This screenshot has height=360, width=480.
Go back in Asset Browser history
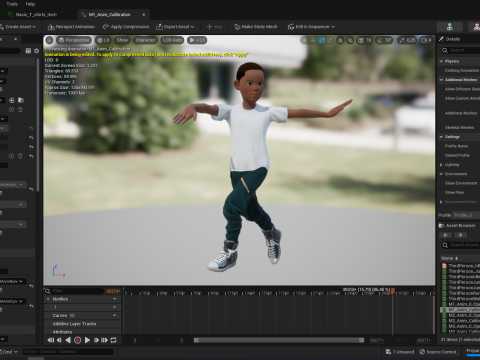pos(446,235)
